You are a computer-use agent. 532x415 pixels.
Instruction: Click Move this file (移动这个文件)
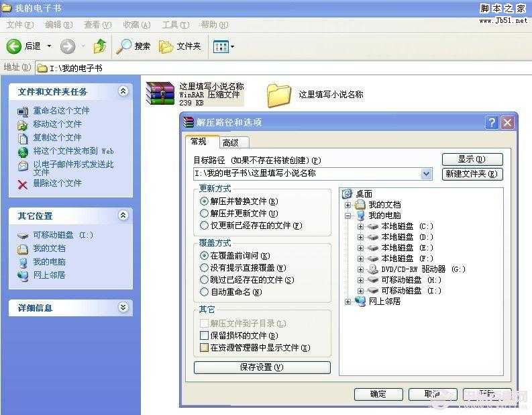click(57, 124)
